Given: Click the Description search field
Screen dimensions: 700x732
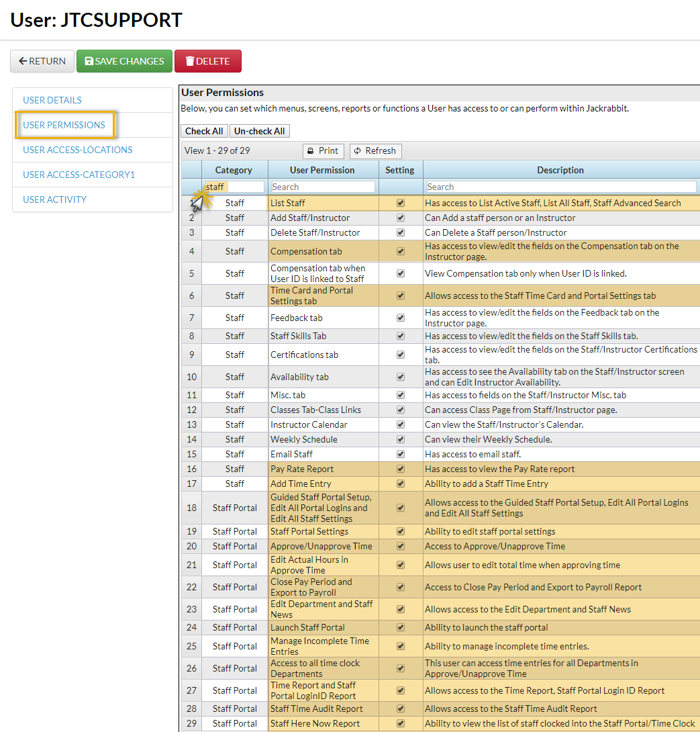Looking at the screenshot, I should [x=561, y=187].
